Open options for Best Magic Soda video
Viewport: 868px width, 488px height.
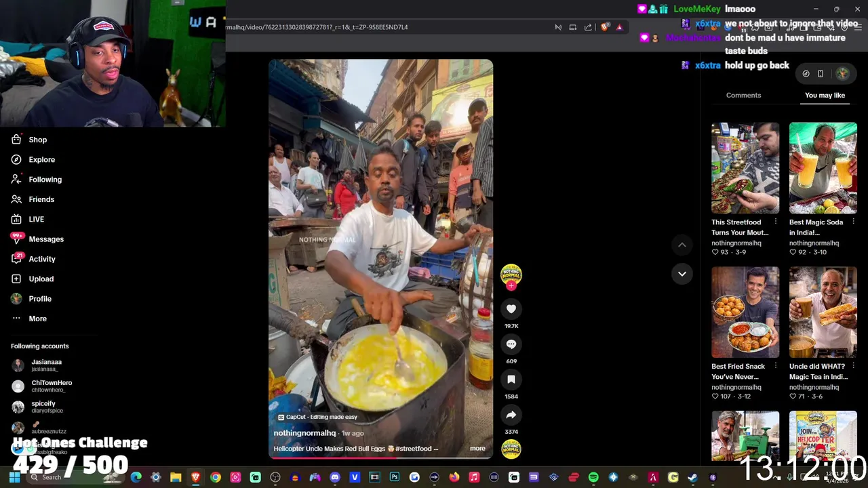pyautogui.click(x=853, y=222)
